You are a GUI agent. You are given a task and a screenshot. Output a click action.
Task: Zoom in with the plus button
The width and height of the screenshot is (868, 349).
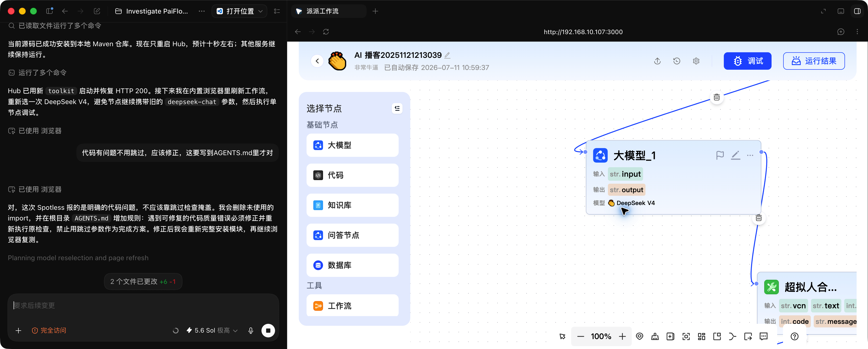622,336
